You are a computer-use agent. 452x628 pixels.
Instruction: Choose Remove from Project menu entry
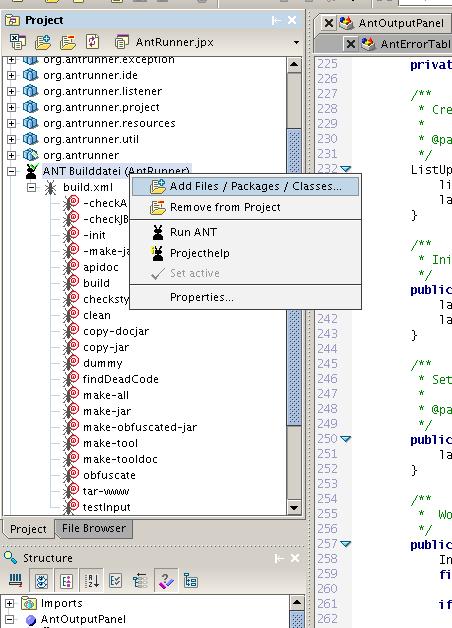tap(245, 207)
